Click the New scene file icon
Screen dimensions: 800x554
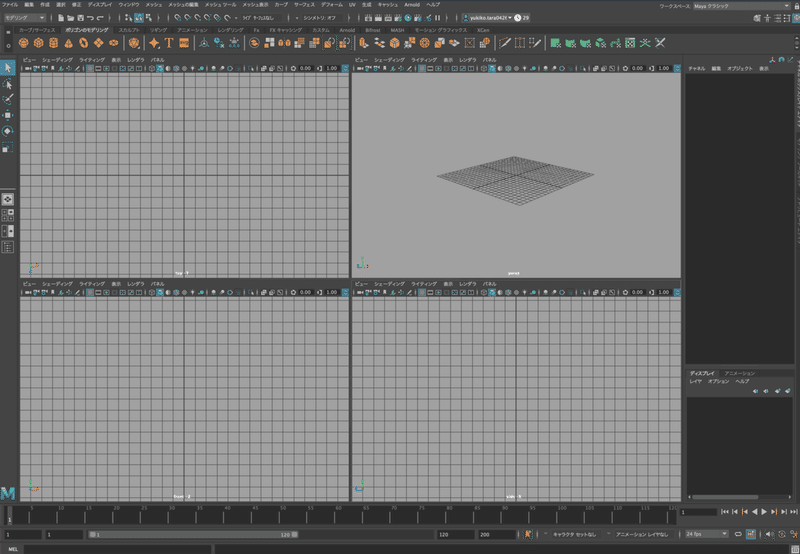pos(61,18)
